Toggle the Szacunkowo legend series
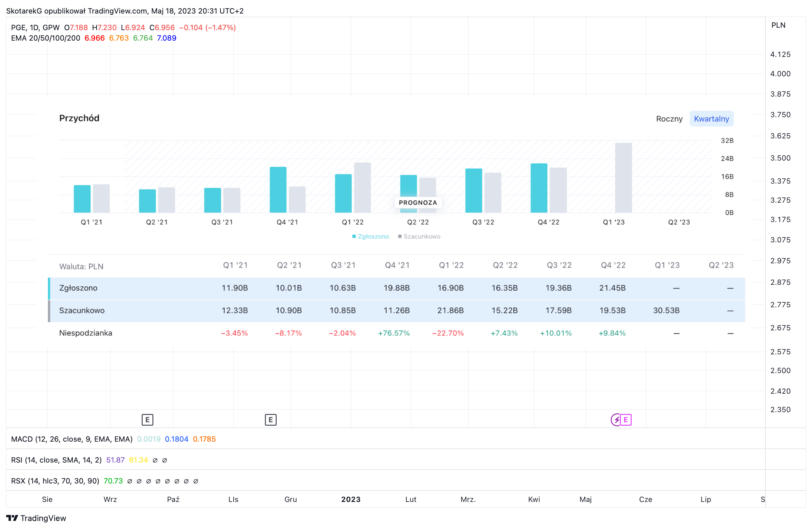This screenshot has width=812, height=529. (x=419, y=236)
